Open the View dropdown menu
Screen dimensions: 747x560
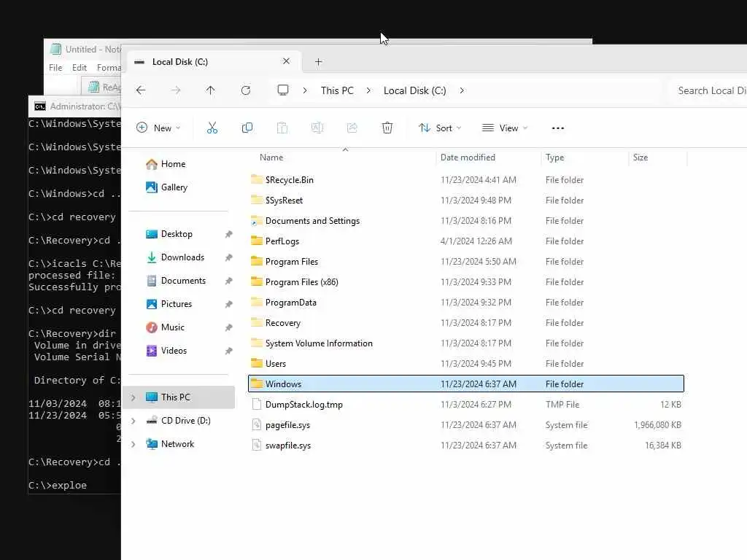click(505, 128)
